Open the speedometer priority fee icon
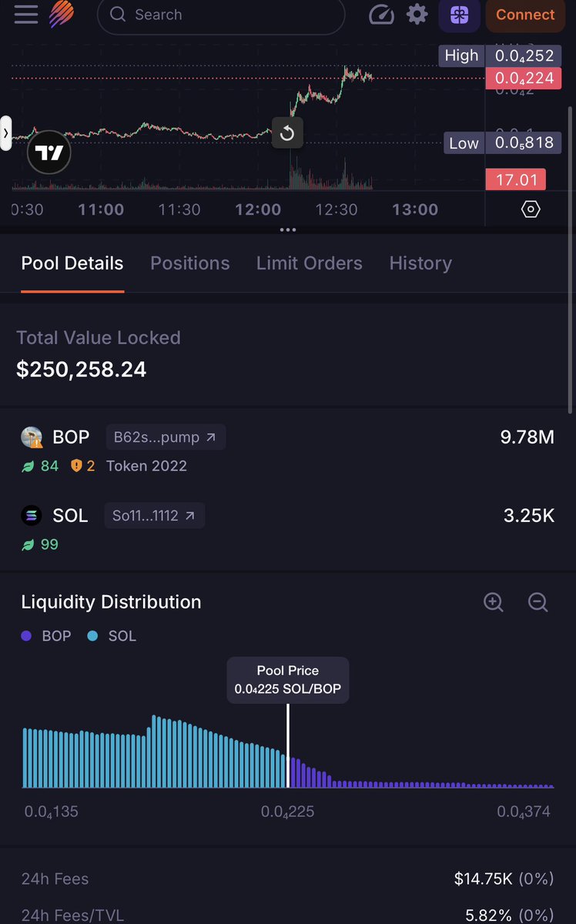Image resolution: width=576 pixels, height=924 pixels. point(381,15)
